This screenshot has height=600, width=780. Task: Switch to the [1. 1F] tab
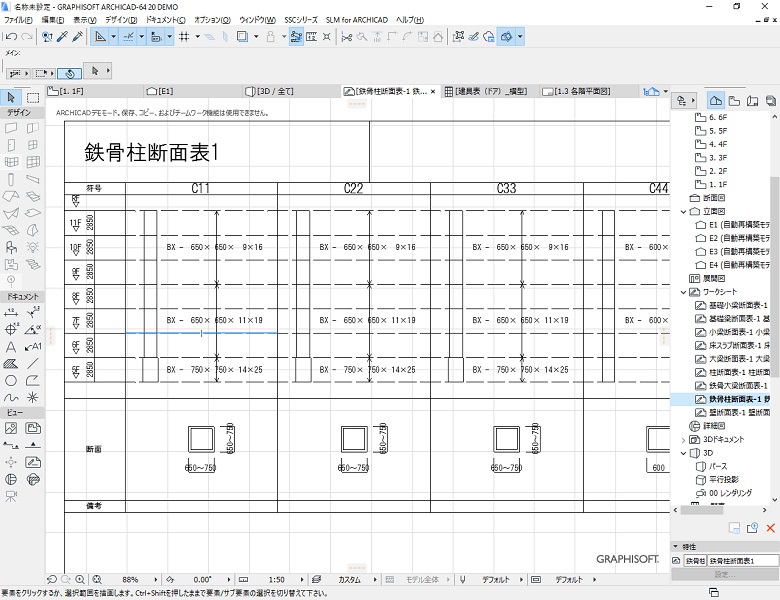(x=95, y=91)
